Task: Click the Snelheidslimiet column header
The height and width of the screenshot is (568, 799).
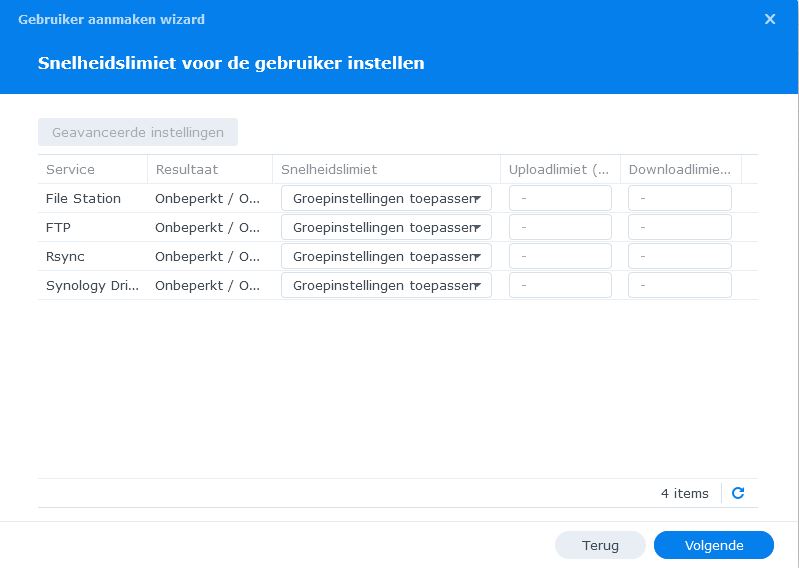Action: click(385, 170)
